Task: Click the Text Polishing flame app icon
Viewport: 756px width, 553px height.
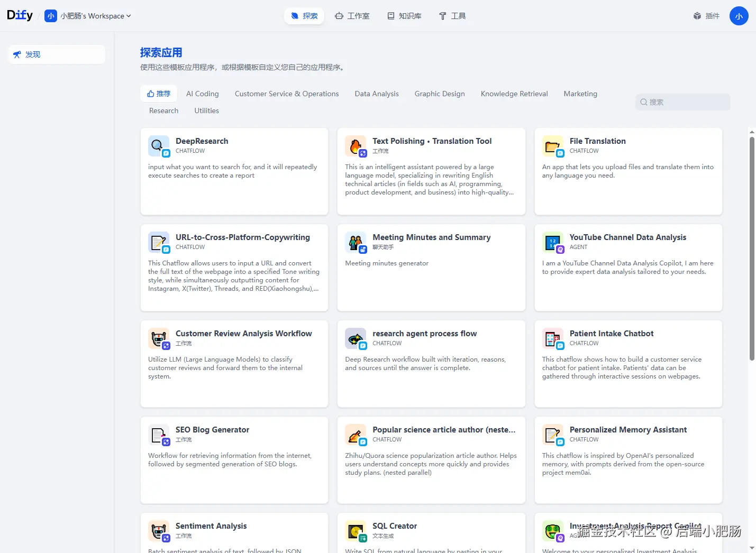Action: pyautogui.click(x=356, y=146)
